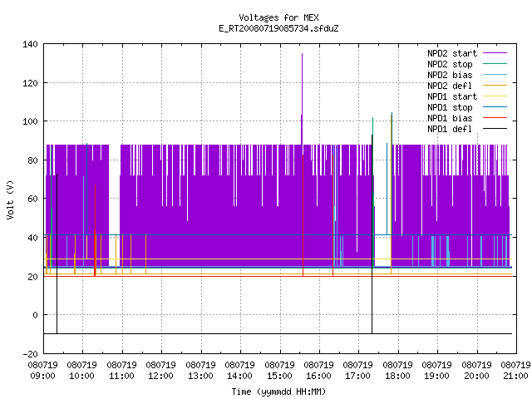Click the x-axis tick label 12:00
Image resolution: width=532 pixels, height=399 pixels.
(x=160, y=376)
